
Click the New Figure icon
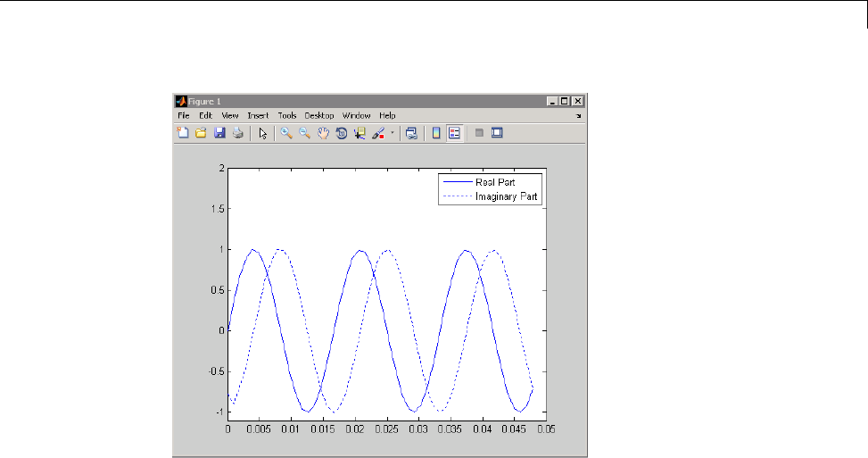coord(183,133)
